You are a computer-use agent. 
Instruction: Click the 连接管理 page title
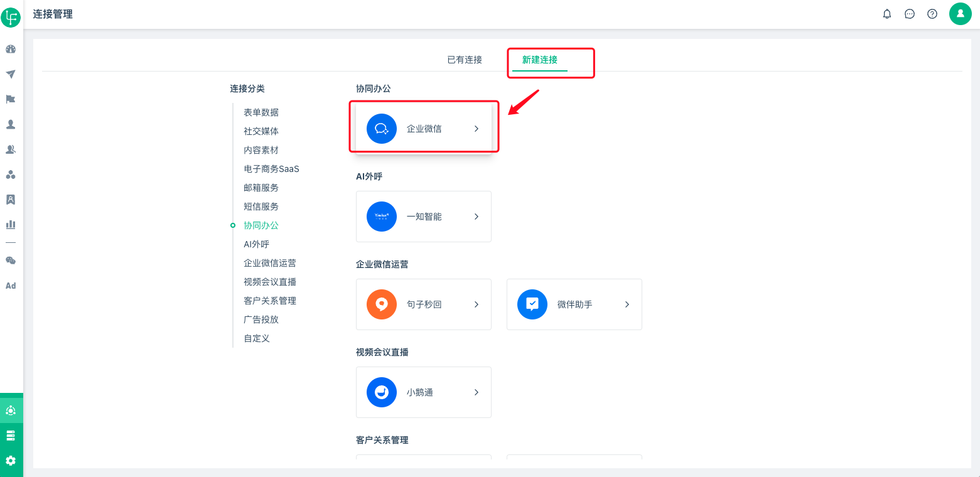pyautogui.click(x=53, y=14)
